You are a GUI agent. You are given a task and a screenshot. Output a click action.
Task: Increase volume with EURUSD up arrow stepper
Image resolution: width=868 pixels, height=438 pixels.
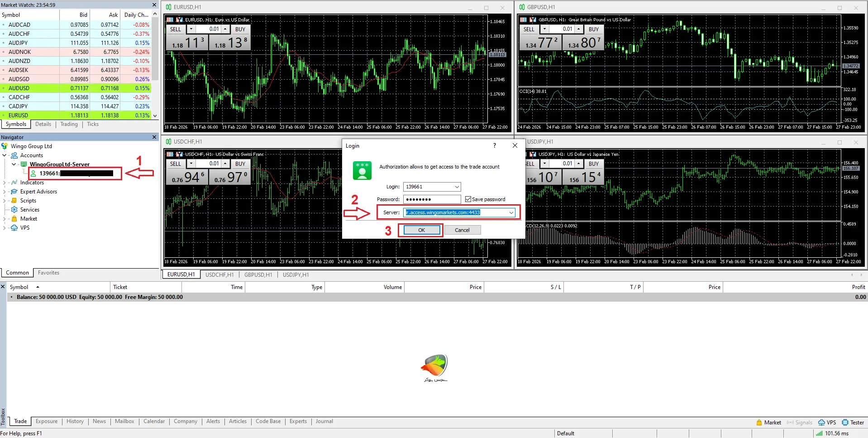pyautogui.click(x=225, y=29)
